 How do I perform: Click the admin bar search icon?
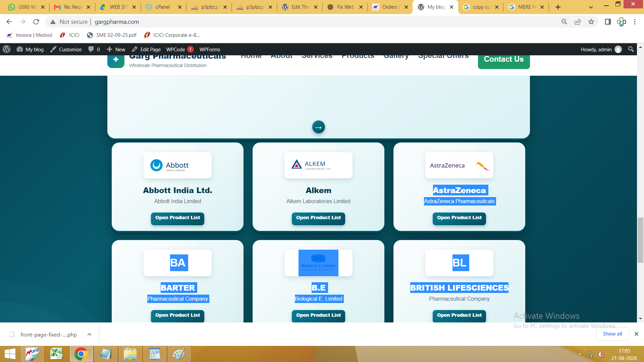[631, 49]
